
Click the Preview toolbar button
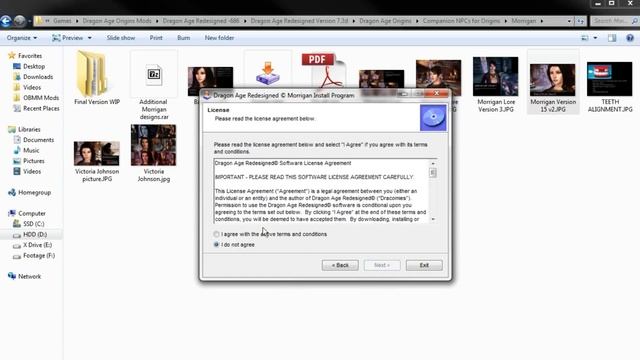pos(68,38)
